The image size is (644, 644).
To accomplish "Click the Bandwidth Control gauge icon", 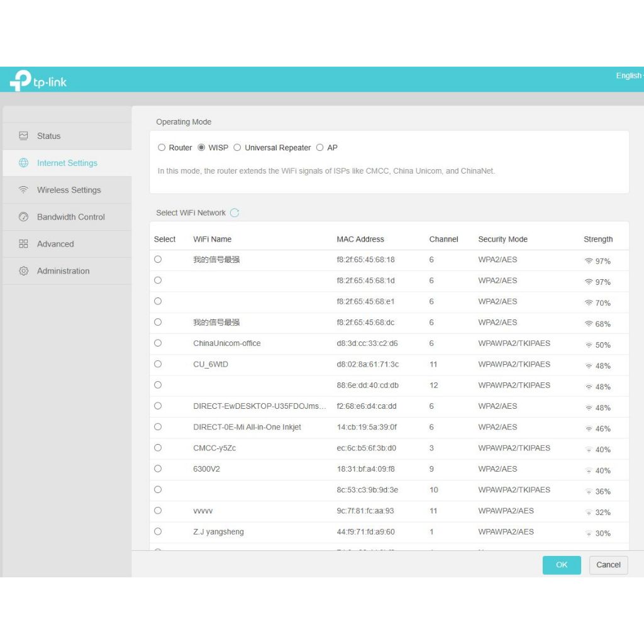I will pos(23,217).
